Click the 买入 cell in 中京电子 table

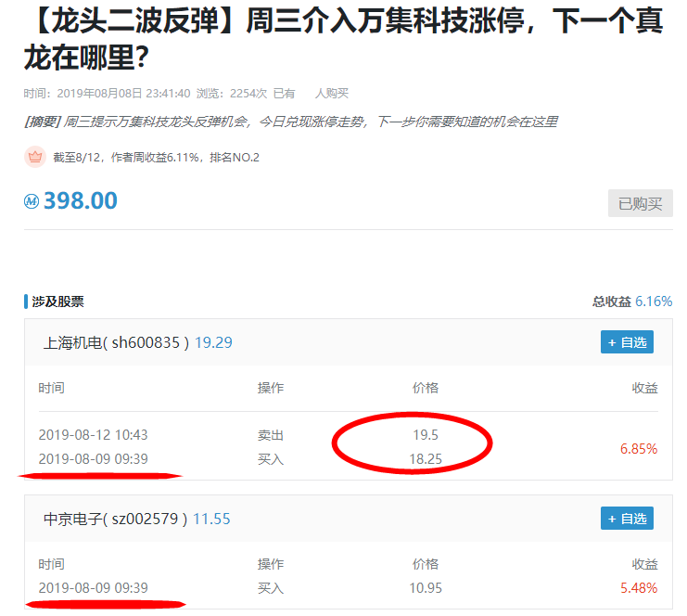click(x=271, y=588)
